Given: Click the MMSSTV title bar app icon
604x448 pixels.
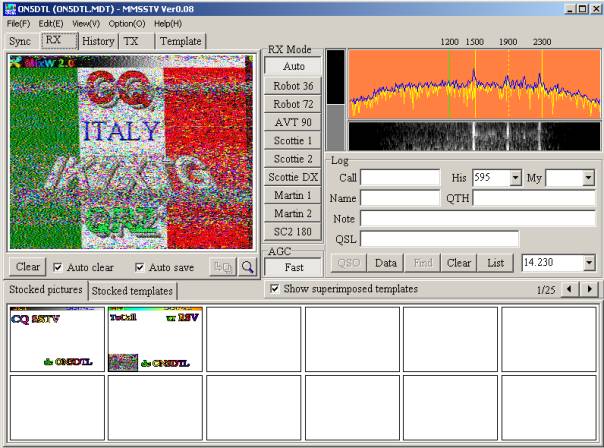Looking at the screenshot, I should tap(9, 8).
